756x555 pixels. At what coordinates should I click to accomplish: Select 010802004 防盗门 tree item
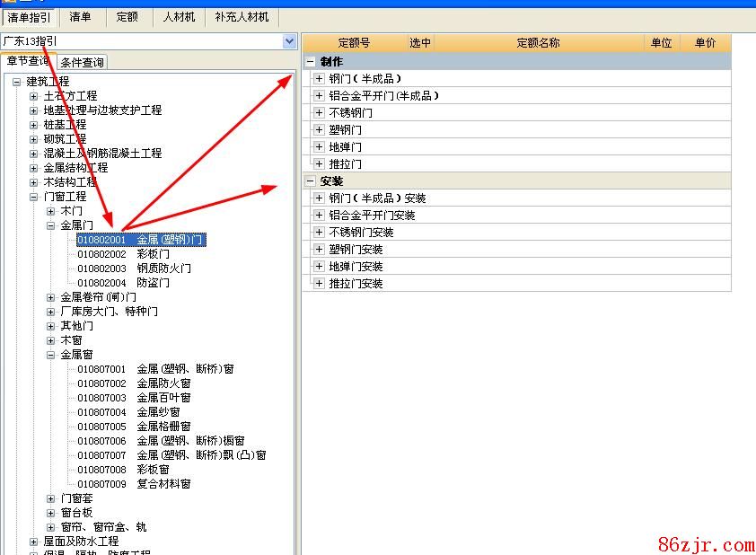(123, 283)
